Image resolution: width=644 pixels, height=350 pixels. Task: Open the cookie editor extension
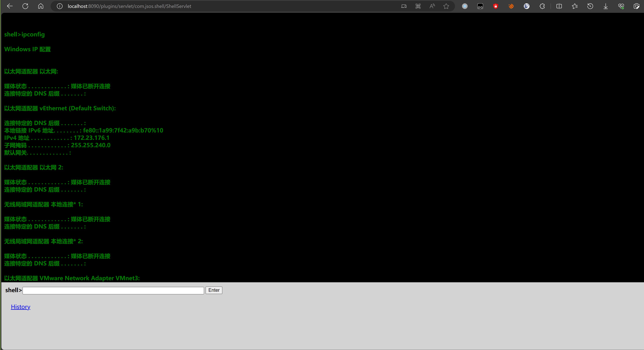pyautogui.click(x=511, y=6)
